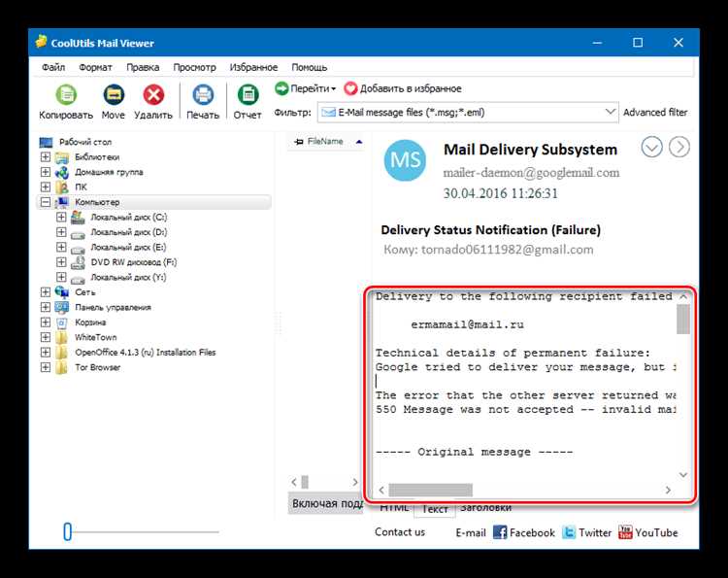
Task: Click the Сеть network icon
Action: (62, 292)
